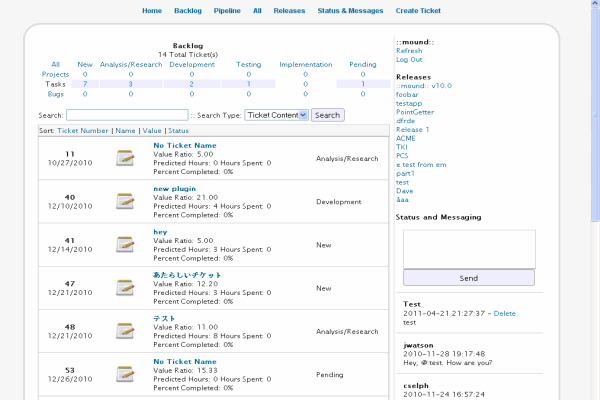Filter by Pending column header
The height and width of the screenshot is (400, 600).
tap(363, 64)
